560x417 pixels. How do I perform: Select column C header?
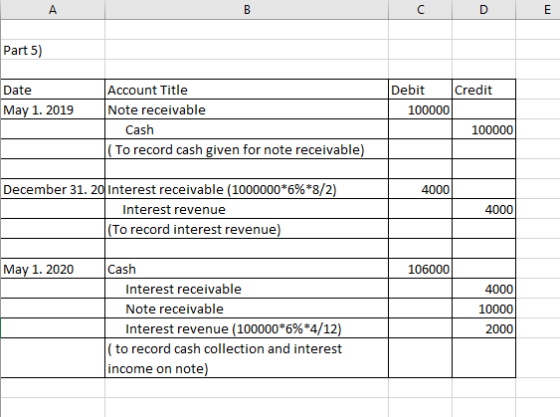tap(420, 9)
